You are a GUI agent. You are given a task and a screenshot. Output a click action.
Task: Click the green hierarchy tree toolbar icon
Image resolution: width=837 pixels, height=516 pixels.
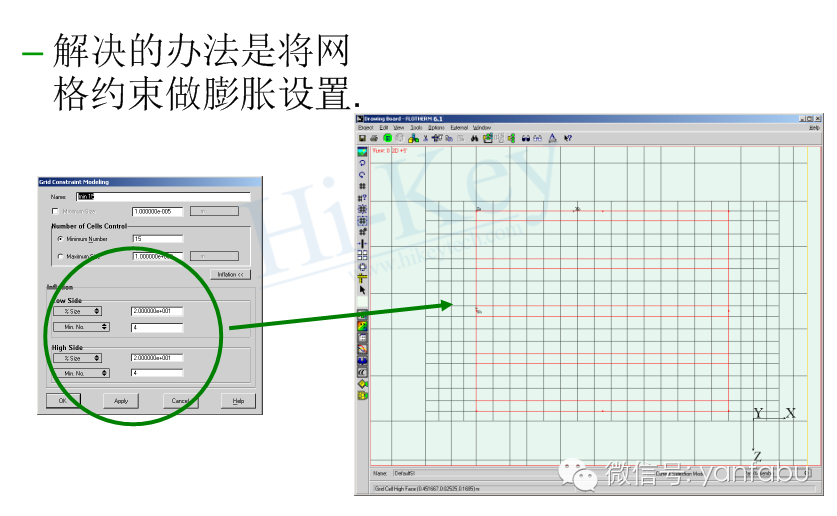(512, 138)
